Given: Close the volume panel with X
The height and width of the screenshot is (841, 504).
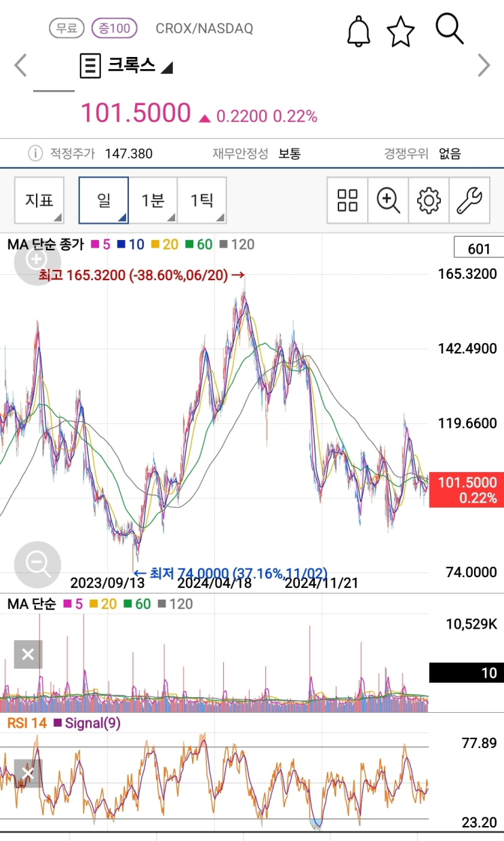Looking at the screenshot, I should click(28, 654).
